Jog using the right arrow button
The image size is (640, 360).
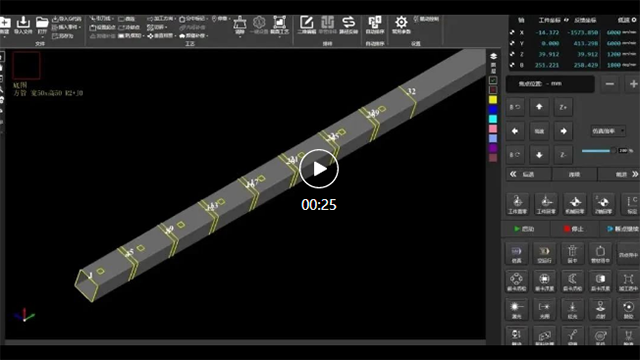click(563, 131)
